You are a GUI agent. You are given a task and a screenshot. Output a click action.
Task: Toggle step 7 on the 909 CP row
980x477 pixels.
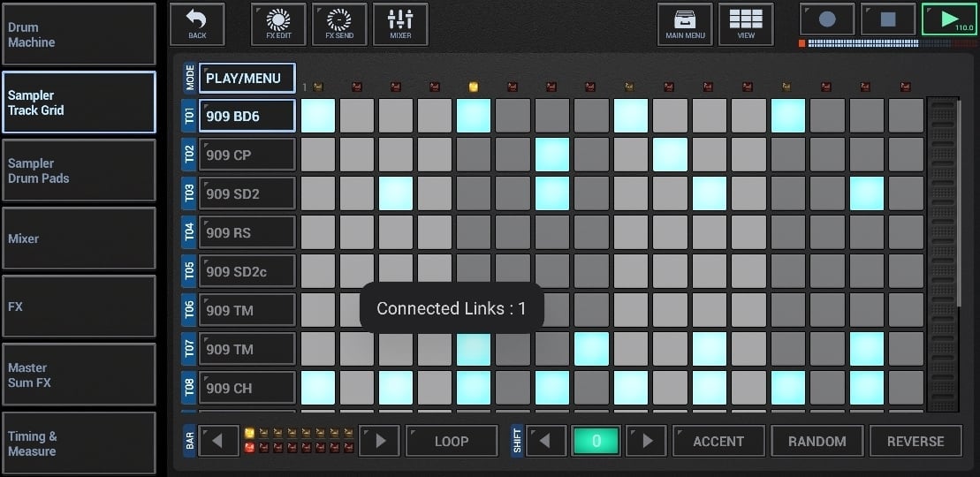552,155
